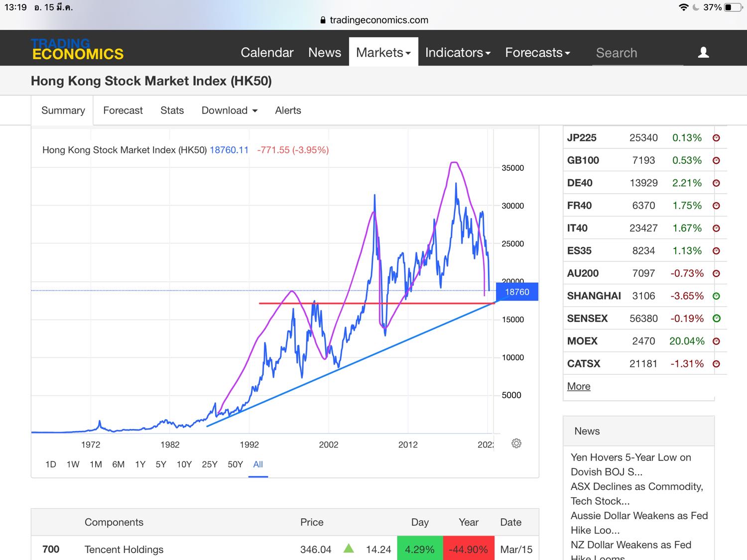Click the green 4.29% day change cell
Image resolution: width=747 pixels, height=560 pixels.
coord(420,549)
